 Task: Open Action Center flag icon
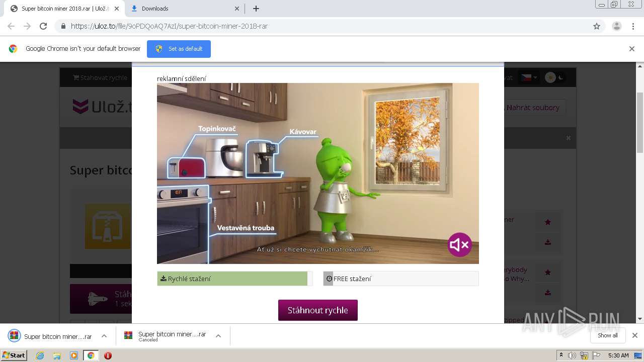pos(596,355)
